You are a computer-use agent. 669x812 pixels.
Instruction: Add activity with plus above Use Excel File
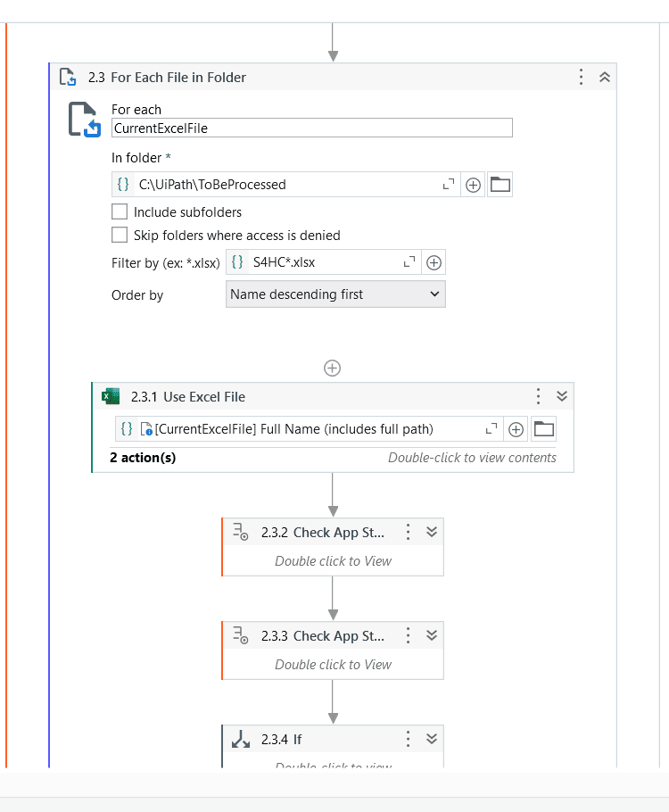coord(332,369)
